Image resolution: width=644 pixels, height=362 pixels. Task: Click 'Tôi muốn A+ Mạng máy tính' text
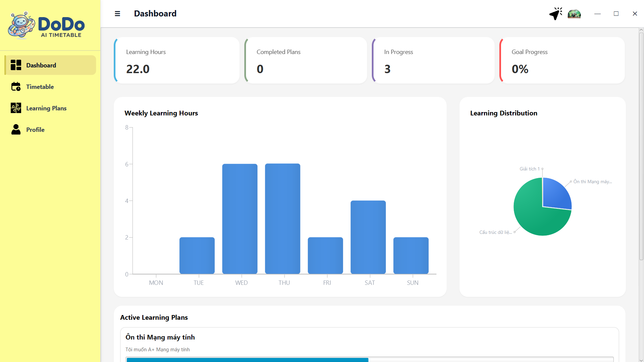[158, 350]
